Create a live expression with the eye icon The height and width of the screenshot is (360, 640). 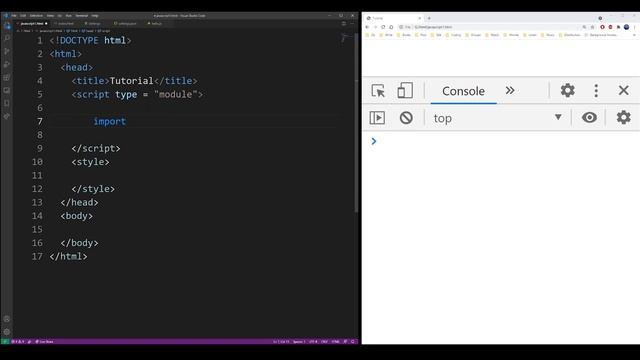coord(589,118)
